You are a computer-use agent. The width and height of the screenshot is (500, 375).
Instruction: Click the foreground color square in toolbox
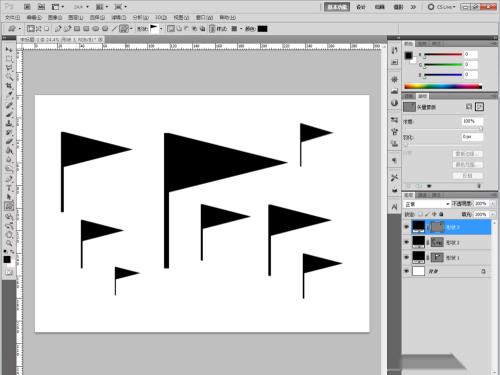[7, 260]
